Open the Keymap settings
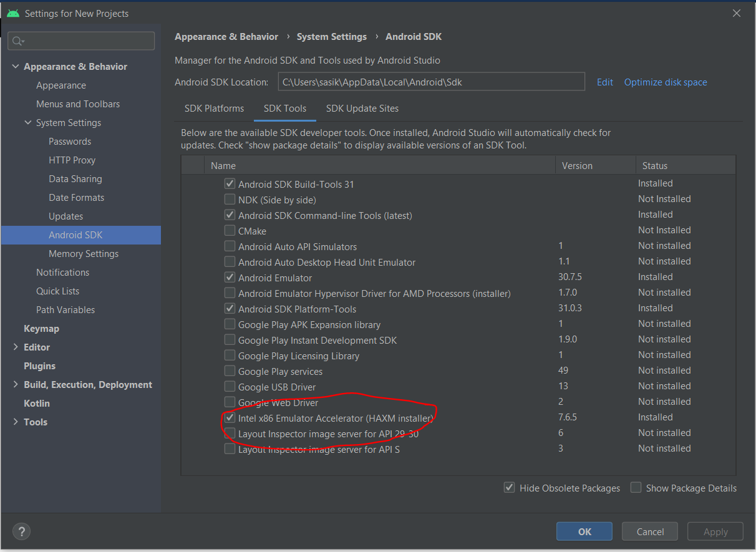Screen dimensions: 756x552 41,329
